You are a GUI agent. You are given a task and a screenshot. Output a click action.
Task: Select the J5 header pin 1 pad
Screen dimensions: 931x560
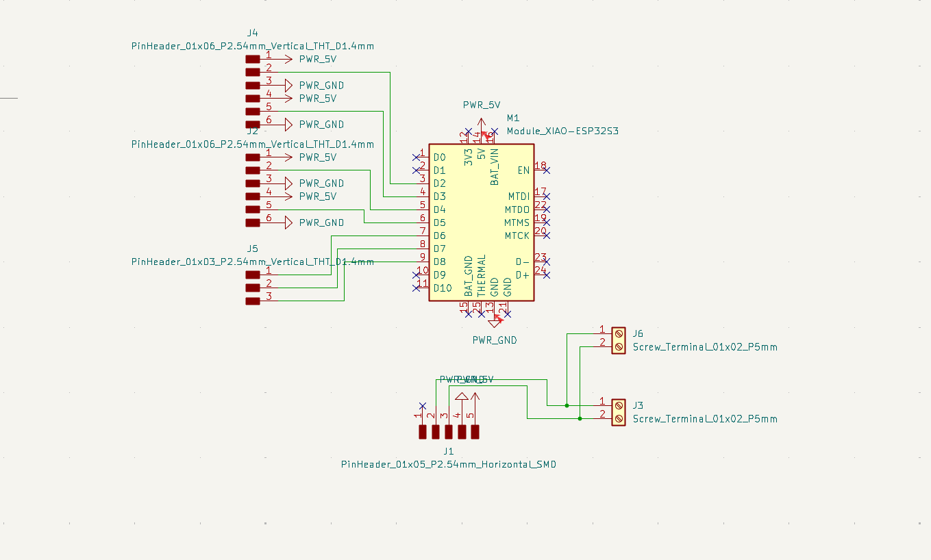point(253,275)
